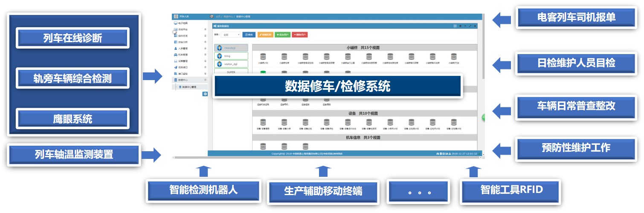This screenshot has width=644, height=213.
Task: Open 数据中心管理 submenu item
Action: click(x=189, y=86)
